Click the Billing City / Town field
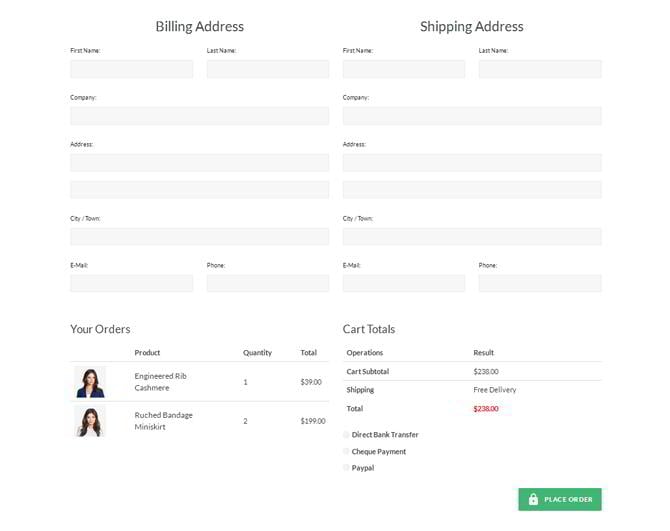The width and height of the screenshot is (670, 531). (x=199, y=237)
